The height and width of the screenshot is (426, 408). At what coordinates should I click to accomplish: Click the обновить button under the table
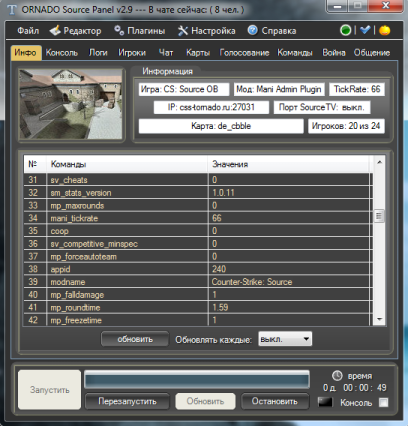click(135, 339)
